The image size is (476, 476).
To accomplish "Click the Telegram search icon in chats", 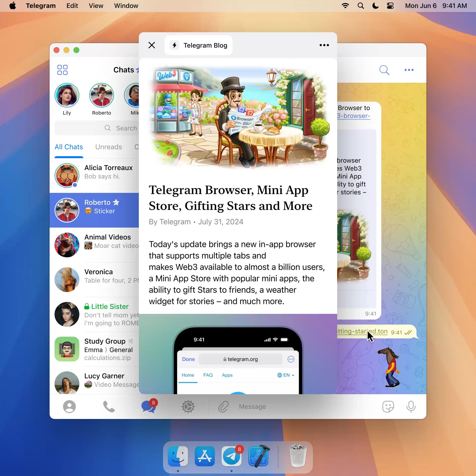I will point(108,128).
